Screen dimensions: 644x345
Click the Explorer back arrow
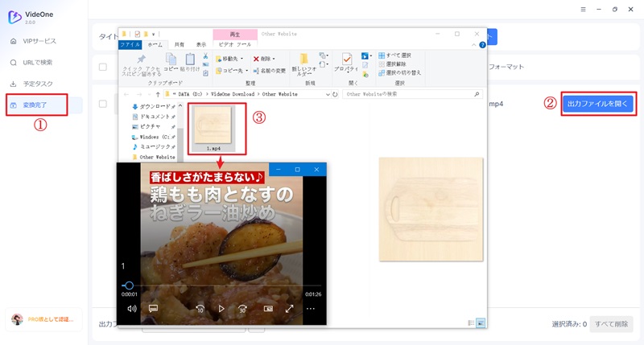pos(126,94)
